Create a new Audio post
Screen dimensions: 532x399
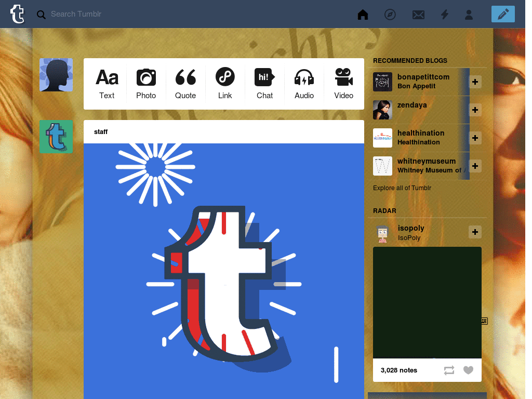(x=304, y=84)
